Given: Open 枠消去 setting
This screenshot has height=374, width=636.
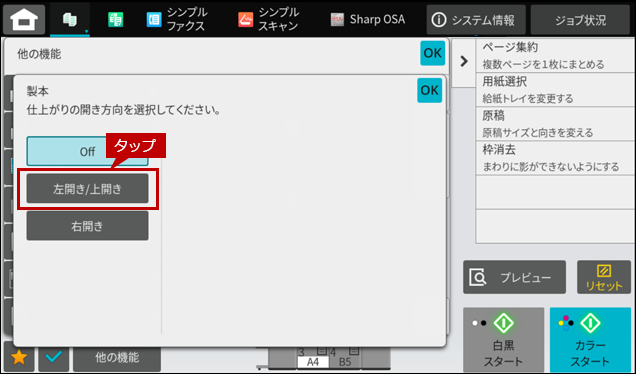Looking at the screenshot, I should point(556,158).
